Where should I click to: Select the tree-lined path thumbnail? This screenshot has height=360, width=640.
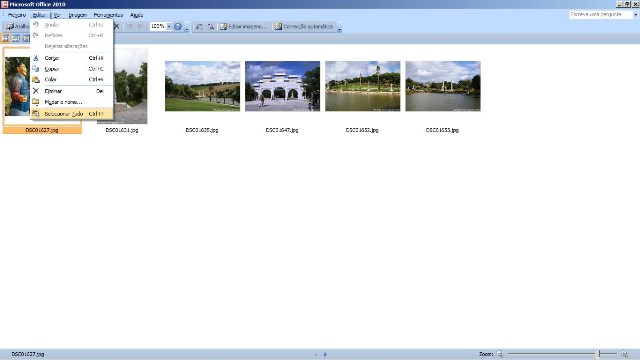130,86
